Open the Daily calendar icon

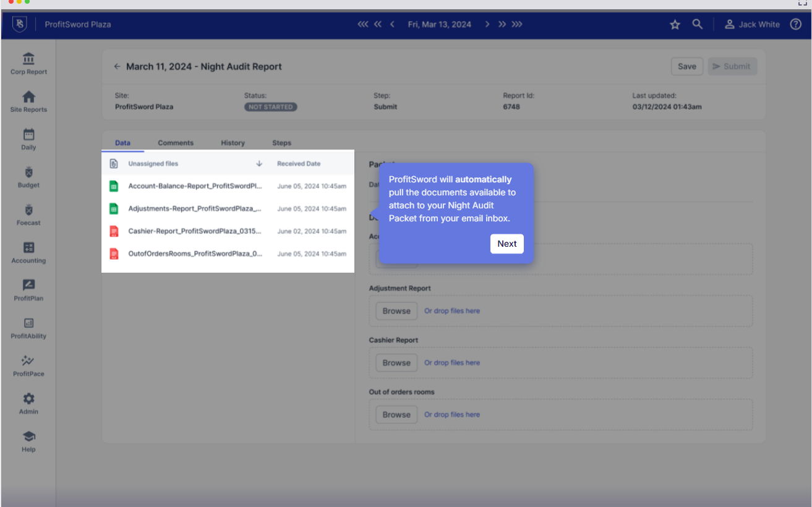pyautogui.click(x=28, y=135)
